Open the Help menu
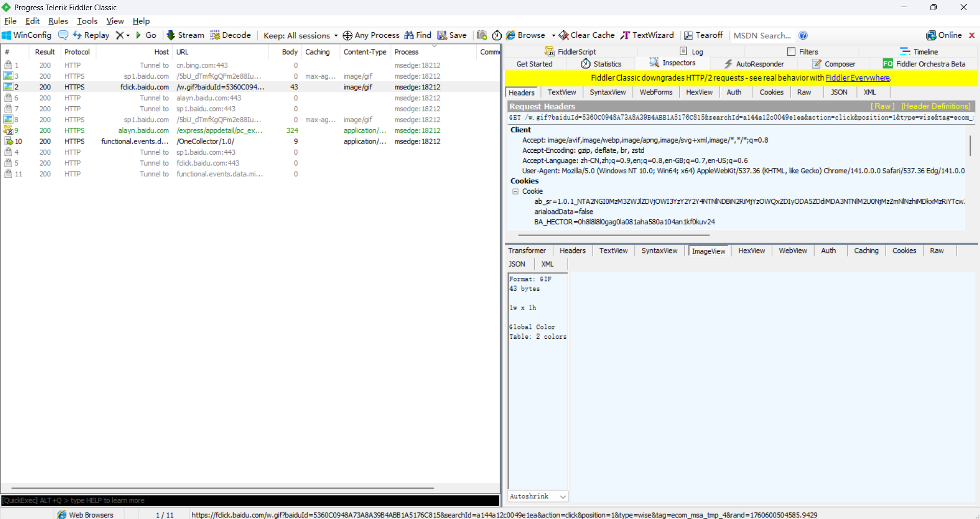The height and width of the screenshot is (519, 980). [x=141, y=21]
